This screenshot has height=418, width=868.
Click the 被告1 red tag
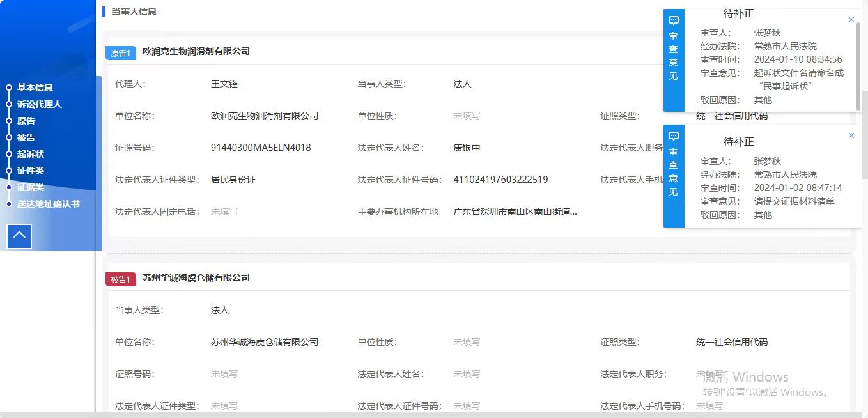pyautogui.click(x=121, y=279)
